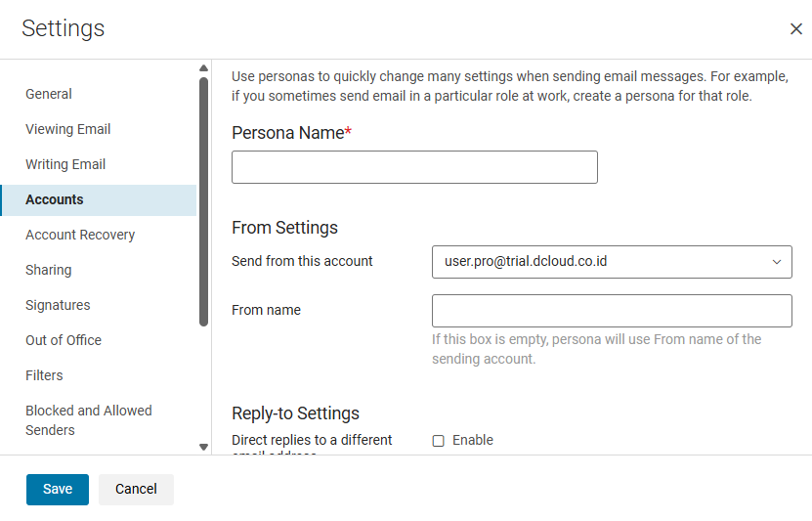This screenshot has width=812, height=521.
Task: Select Writing Email in the sidebar
Action: 65,164
